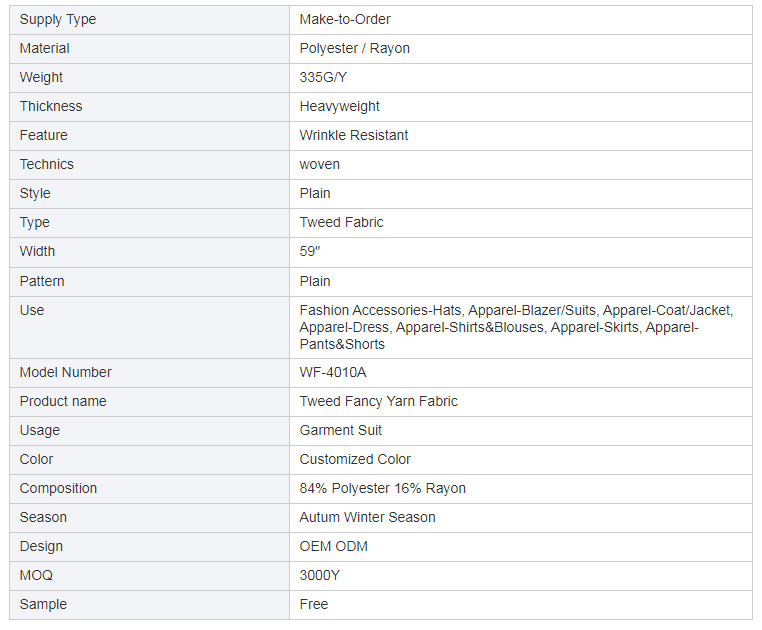Select the 335G/Y weight value
This screenshot has width=762, height=630.
point(323,77)
